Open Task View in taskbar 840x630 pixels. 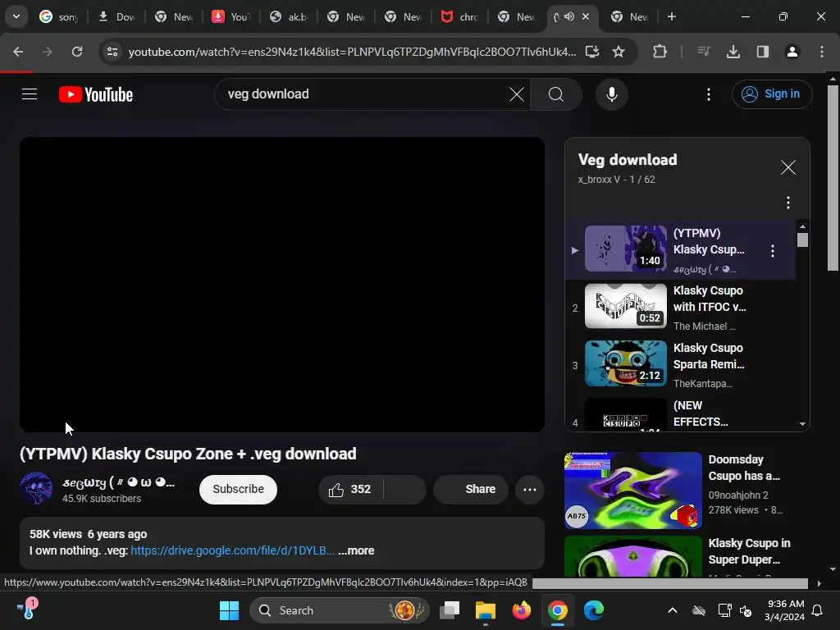[x=450, y=610]
